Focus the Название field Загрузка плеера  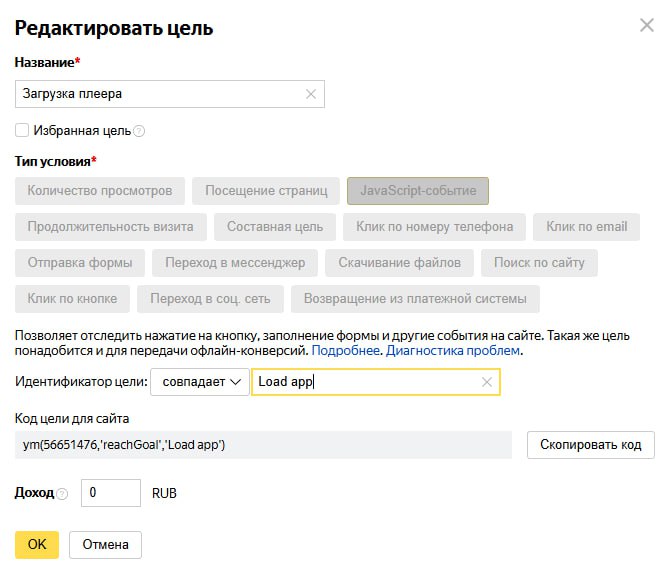(x=170, y=94)
